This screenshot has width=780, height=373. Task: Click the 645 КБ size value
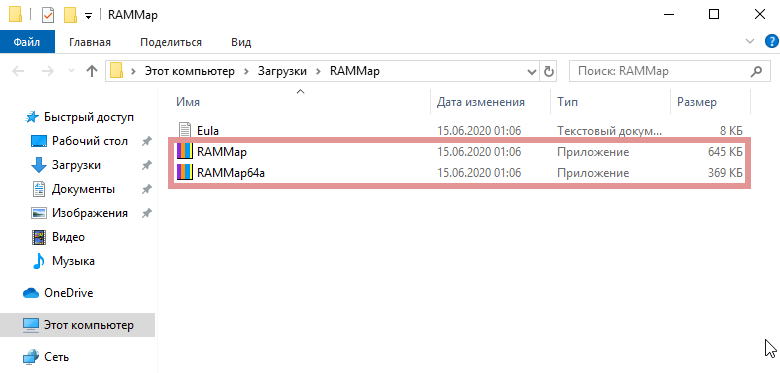[725, 152]
